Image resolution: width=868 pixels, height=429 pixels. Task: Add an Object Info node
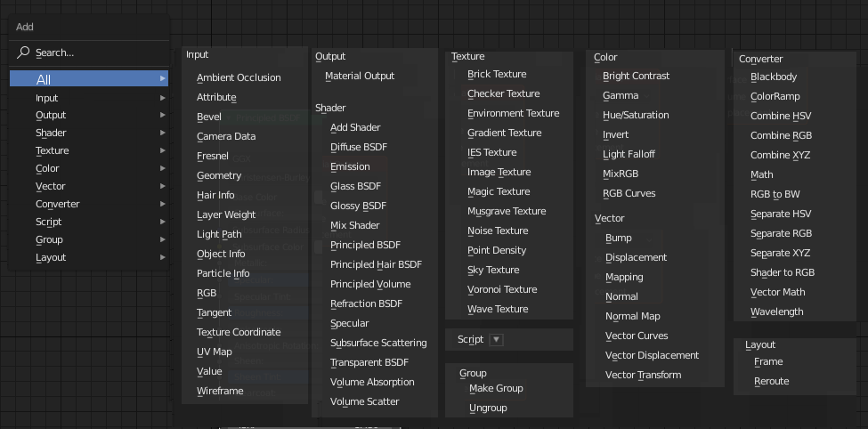click(221, 254)
